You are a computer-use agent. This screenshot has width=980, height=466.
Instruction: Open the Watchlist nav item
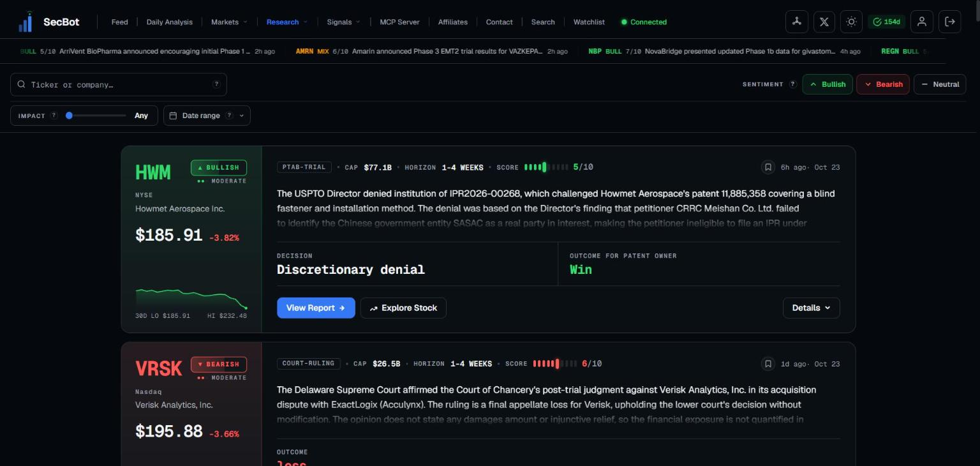pyautogui.click(x=589, y=22)
